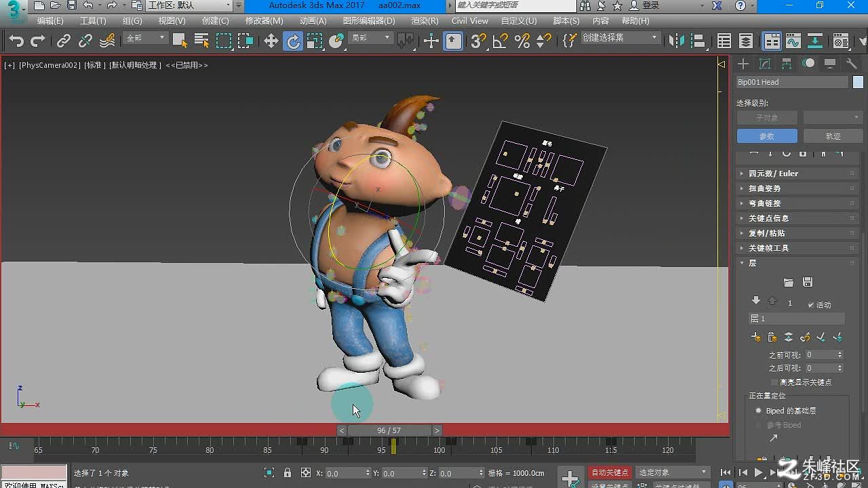Activate the Select Object tool
Image resolution: width=868 pixels, height=488 pixels.
(x=180, y=41)
